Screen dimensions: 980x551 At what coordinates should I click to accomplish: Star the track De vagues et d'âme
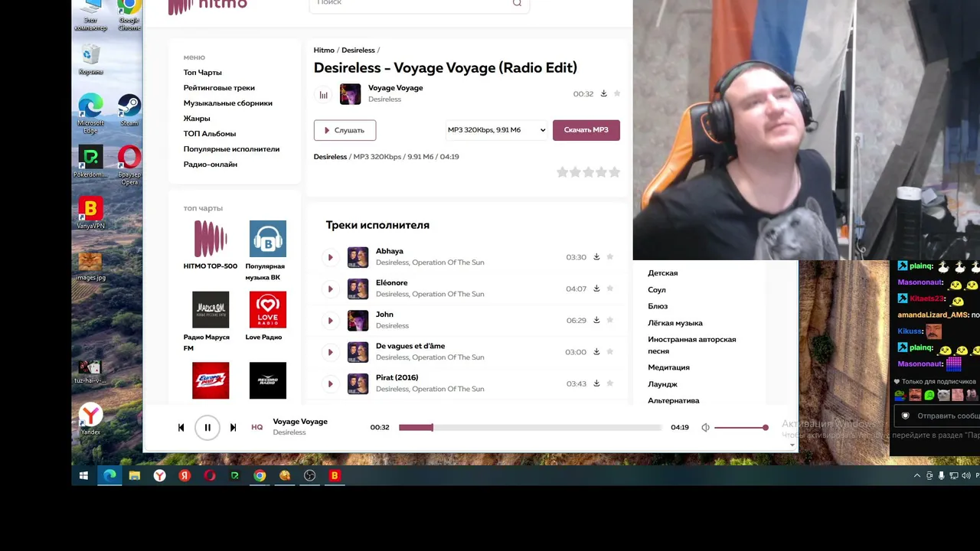point(610,351)
